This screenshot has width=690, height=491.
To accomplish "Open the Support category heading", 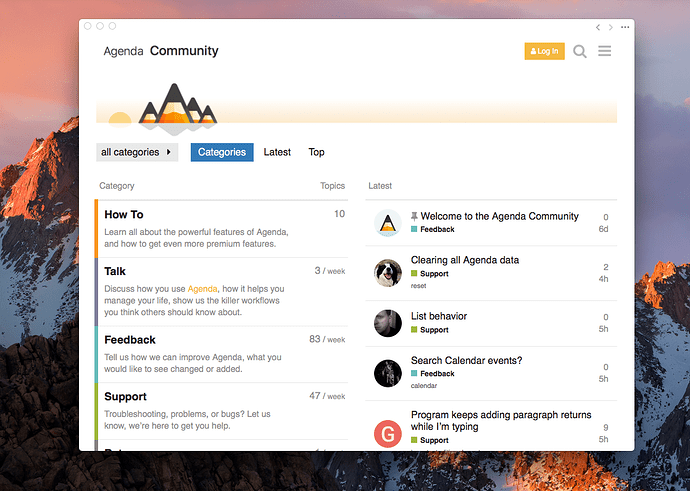I will tap(125, 397).
